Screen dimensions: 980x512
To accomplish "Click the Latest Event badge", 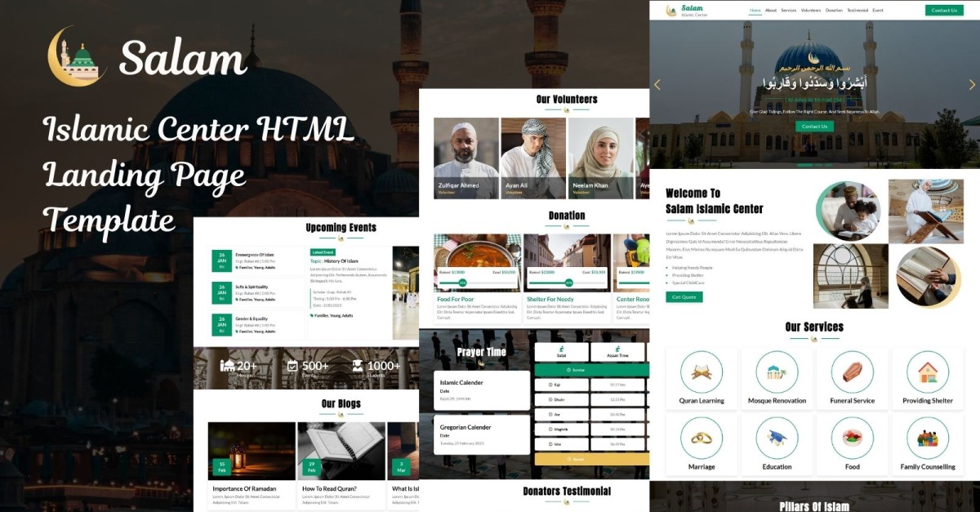I will point(323,252).
